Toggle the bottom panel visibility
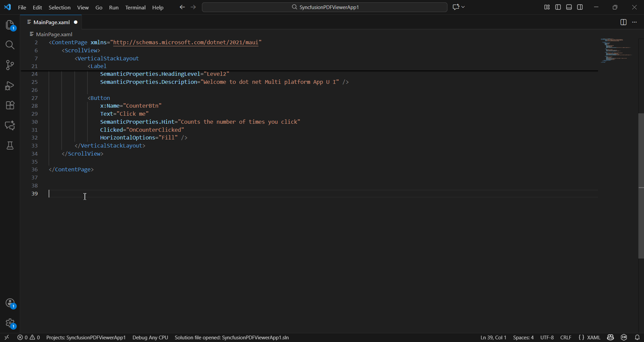This screenshot has height=342, width=644. 569,7
